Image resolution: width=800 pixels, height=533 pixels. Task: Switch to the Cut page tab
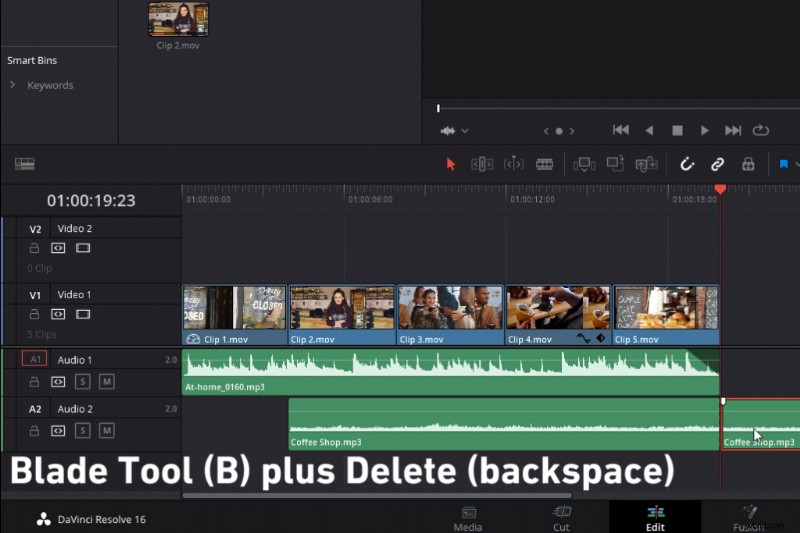pyautogui.click(x=561, y=519)
